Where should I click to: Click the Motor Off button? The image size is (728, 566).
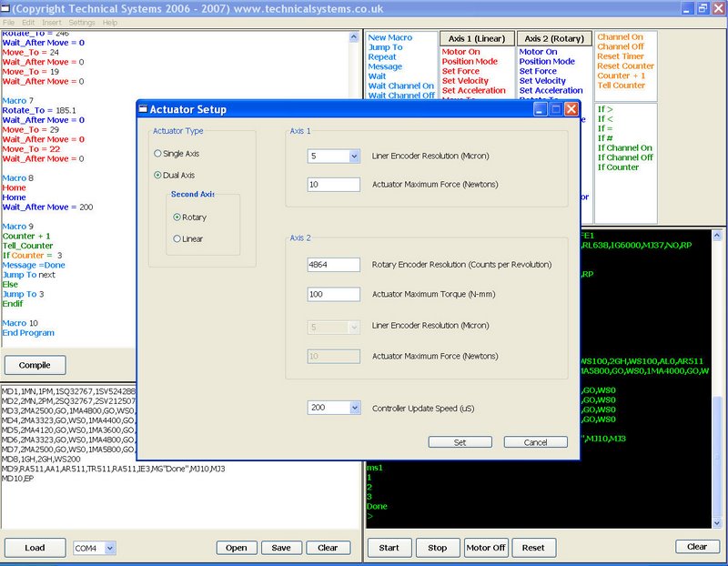485,548
